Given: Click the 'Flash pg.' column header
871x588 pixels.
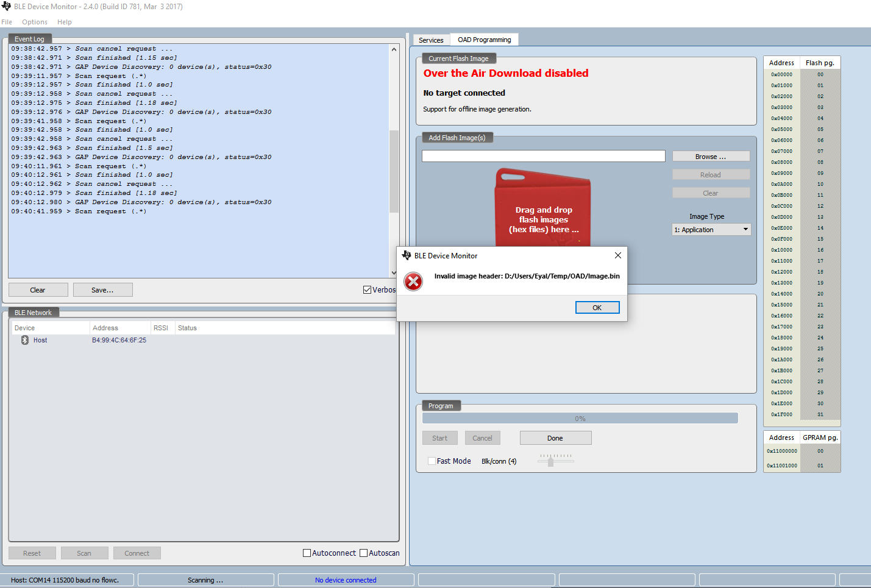Looking at the screenshot, I should 820,63.
